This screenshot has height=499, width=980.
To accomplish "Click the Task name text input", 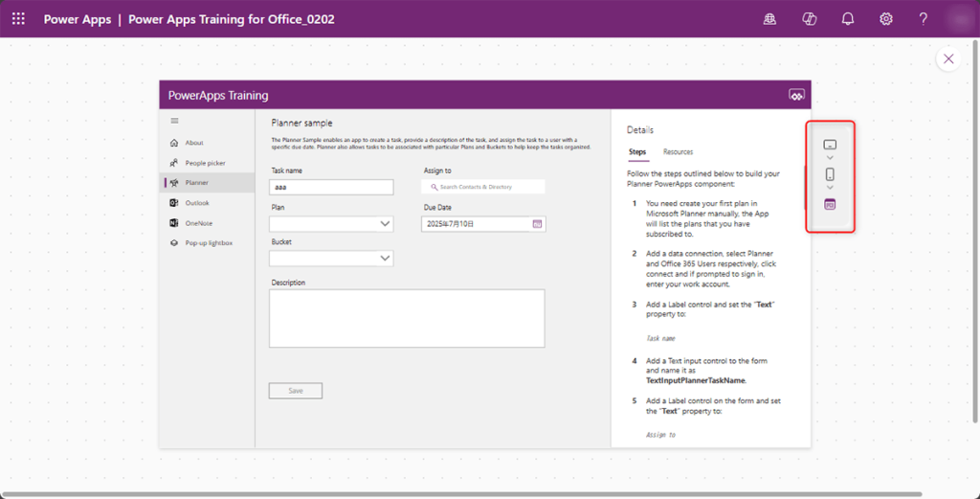I will pos(331,187).
